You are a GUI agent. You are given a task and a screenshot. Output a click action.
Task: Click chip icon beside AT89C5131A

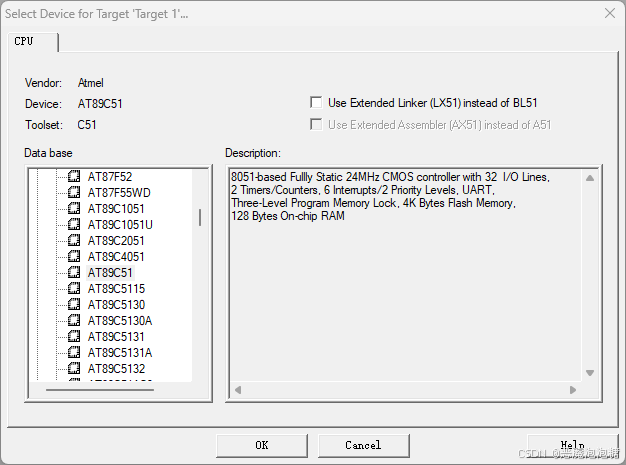click(74, 352)
